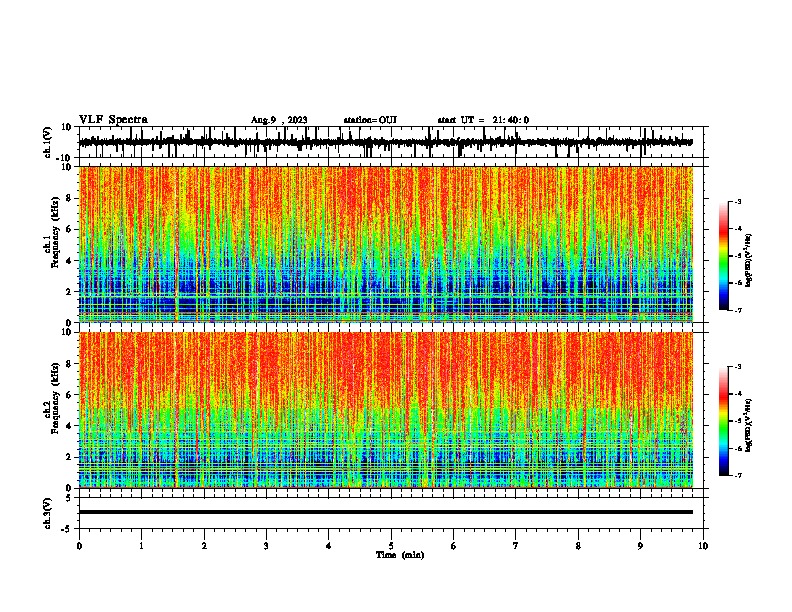Image resolution: width=792 pixels, height=612 pixels.
Task: Click time axis tick label '9'
Action: (x=640, y=546)
